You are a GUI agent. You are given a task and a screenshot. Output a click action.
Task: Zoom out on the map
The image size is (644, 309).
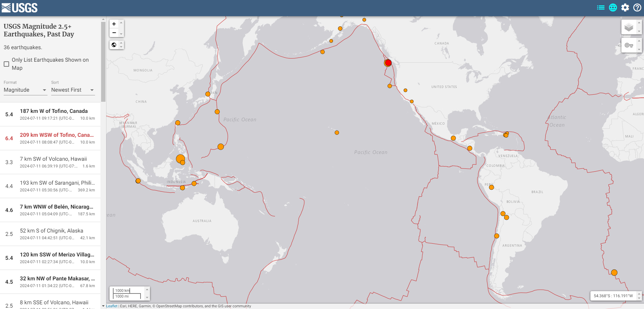tap(114, 33)
